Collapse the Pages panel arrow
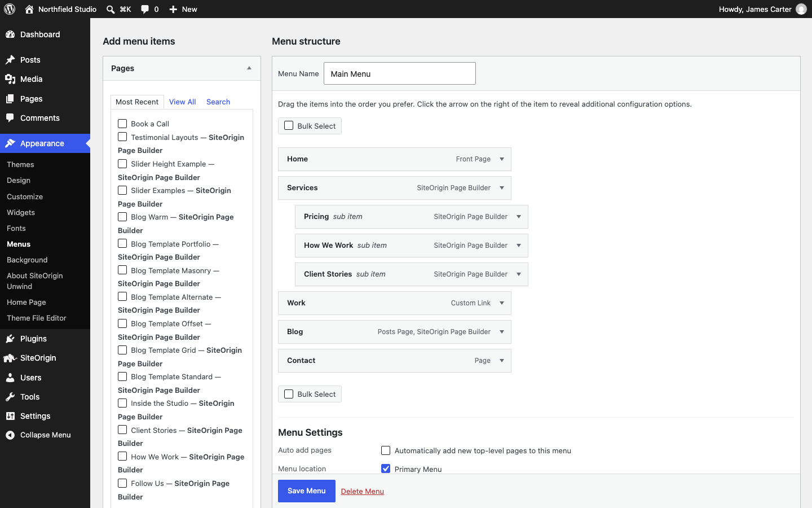 point(249,68)
